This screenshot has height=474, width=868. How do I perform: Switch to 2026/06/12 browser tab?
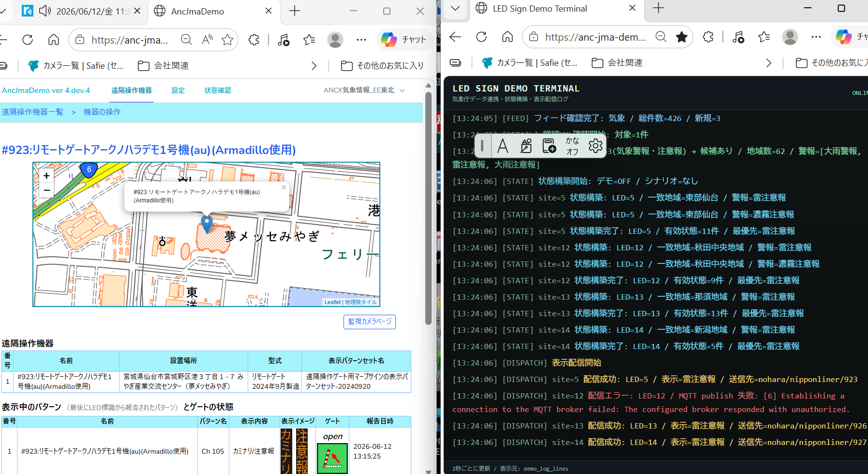coord(81,11)
